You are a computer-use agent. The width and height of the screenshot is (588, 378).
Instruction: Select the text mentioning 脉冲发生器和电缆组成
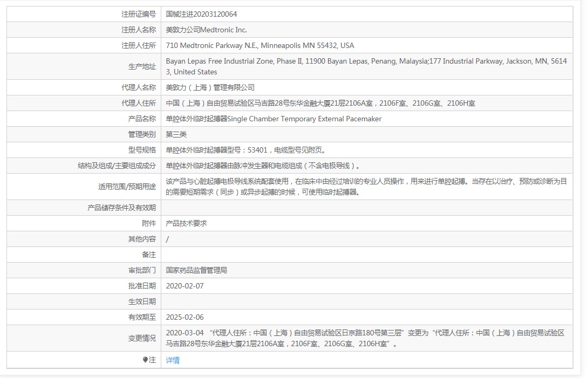[264, 166]
